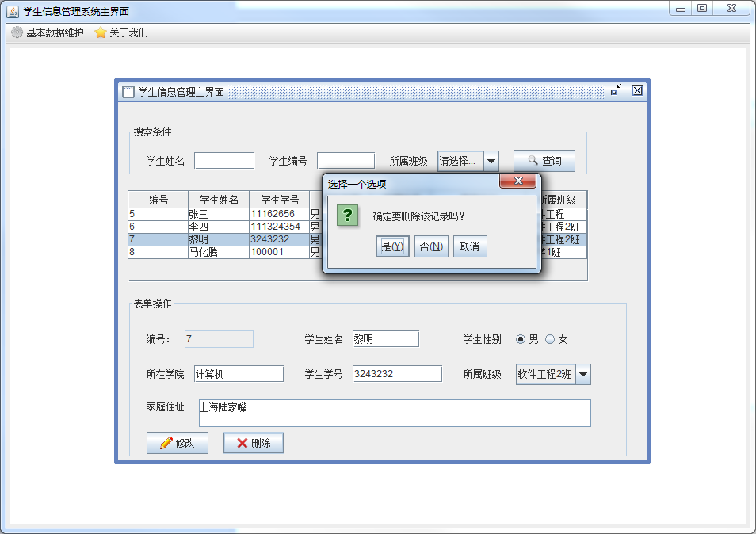
Task: Click the 学生学号 field containing 3243232
Action: click(397, 373)
